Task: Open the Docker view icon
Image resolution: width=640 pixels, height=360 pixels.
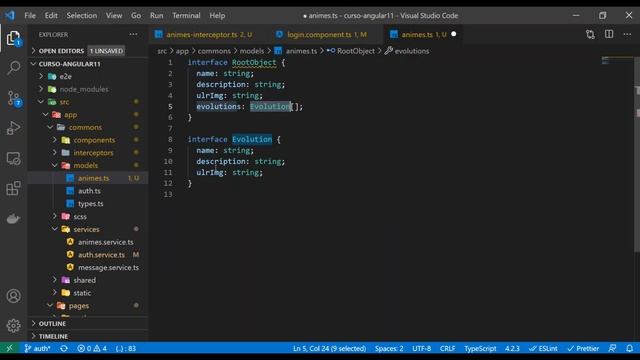Action: 13,218
